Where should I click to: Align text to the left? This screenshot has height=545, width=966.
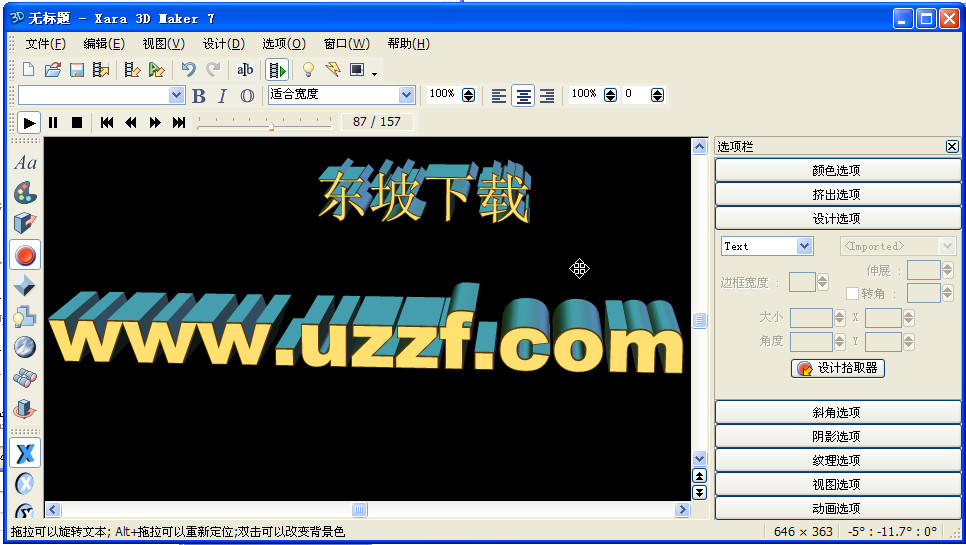pos(499,95)
